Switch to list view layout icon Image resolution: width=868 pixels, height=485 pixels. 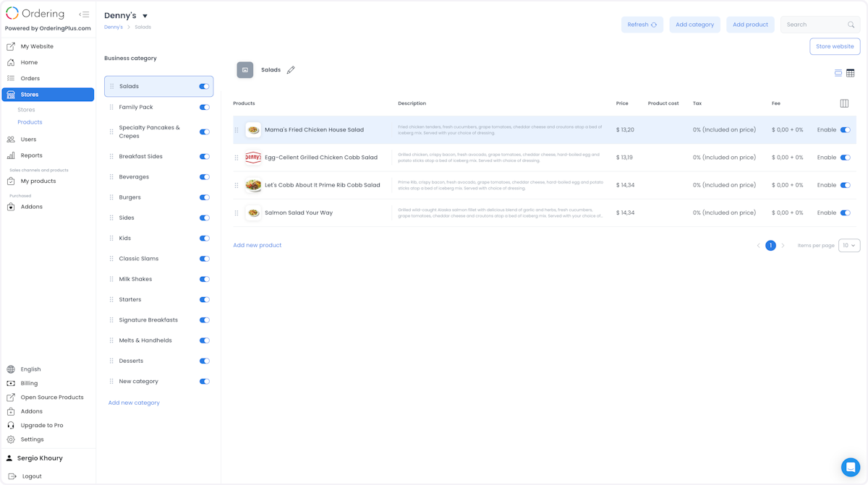(x=838, y=73)
